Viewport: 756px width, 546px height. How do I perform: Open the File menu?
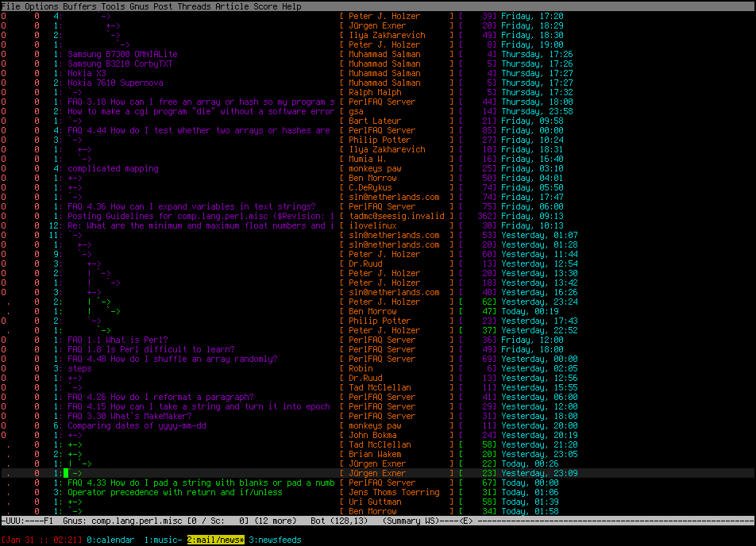click(x=10, y=6)
